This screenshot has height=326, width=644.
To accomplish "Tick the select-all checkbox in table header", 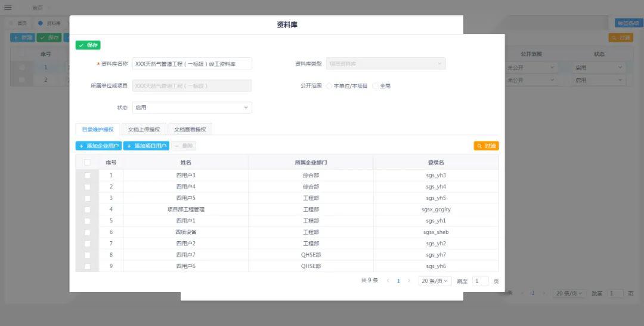I will point(87,162).
